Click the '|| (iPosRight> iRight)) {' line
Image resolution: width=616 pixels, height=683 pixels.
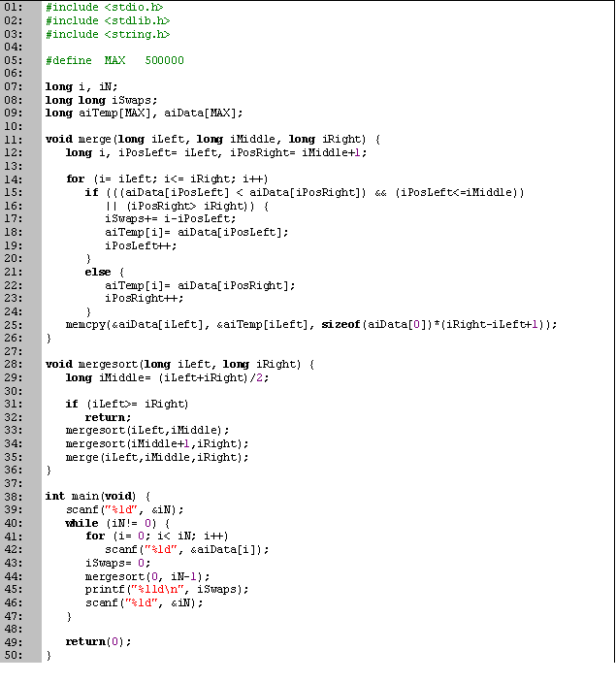187,206
